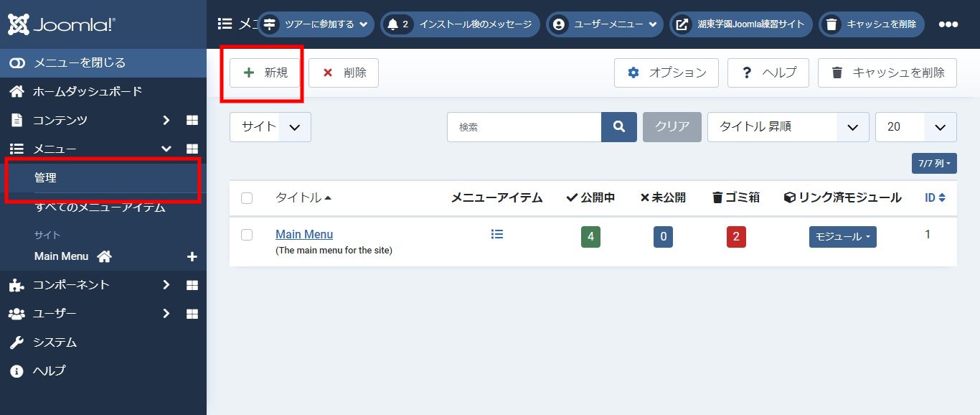This screenshot has width=980, height=415.
Task: Open the ユーザー dashboard grid icon
Action: pyautogui.click(x=192, y=314)
